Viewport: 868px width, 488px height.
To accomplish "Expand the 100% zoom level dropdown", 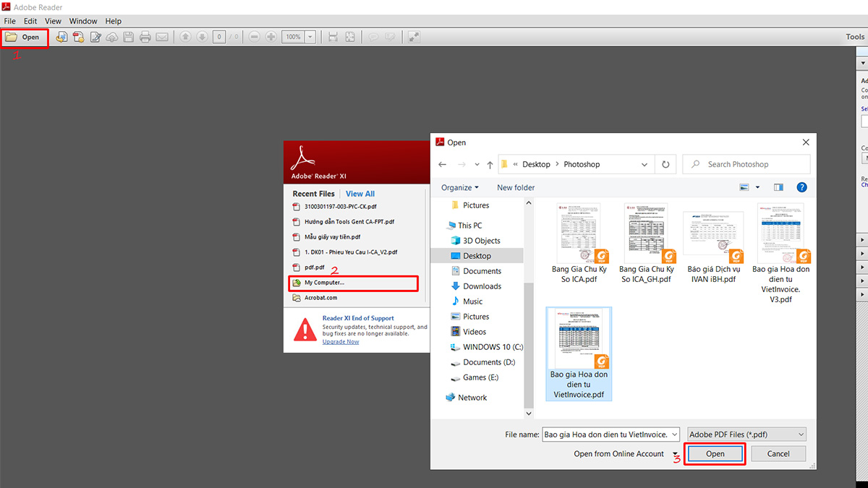I will coord(310,37).
